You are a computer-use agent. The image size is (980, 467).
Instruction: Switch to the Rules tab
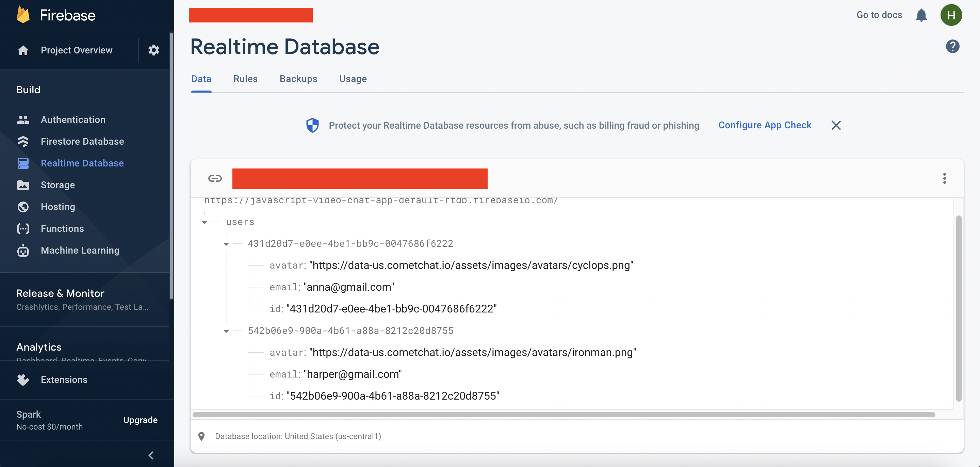point(245,79)
